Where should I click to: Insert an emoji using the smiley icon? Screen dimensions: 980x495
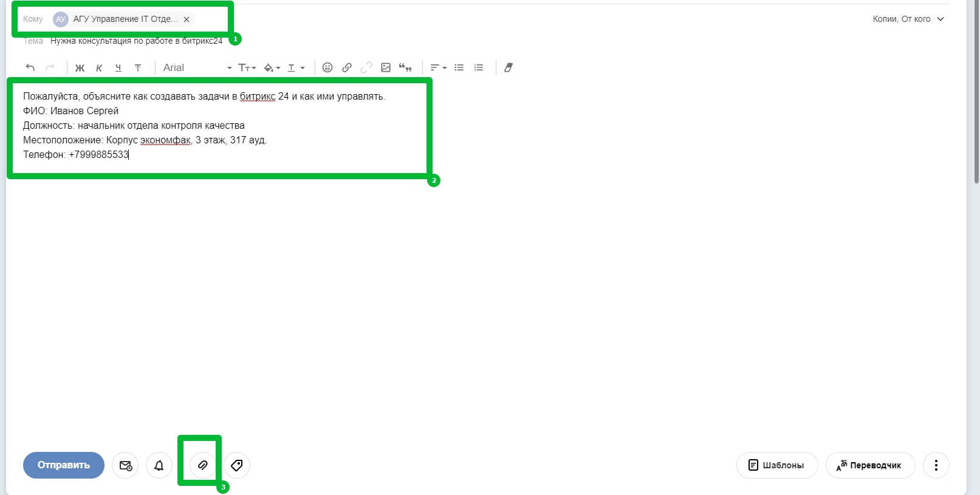(327, 67)
